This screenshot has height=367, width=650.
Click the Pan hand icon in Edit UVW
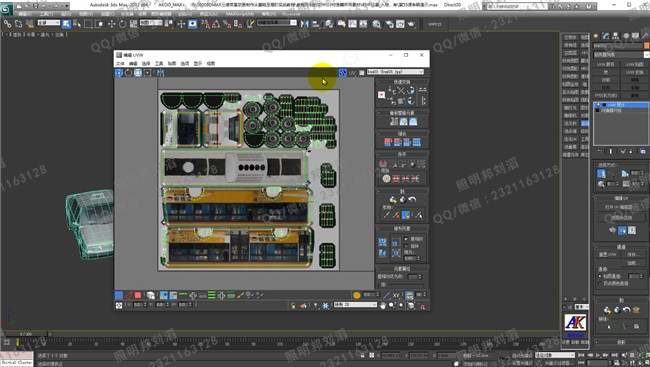(383, 306)
